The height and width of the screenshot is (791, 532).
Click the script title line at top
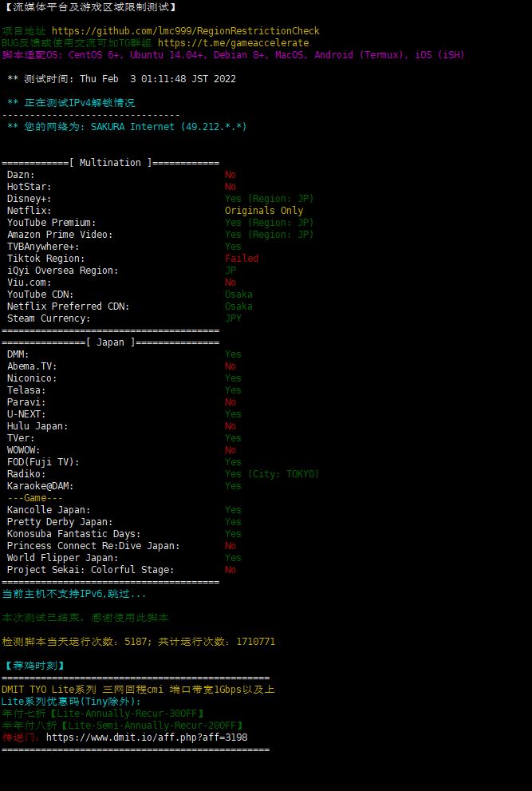(89, 7)
